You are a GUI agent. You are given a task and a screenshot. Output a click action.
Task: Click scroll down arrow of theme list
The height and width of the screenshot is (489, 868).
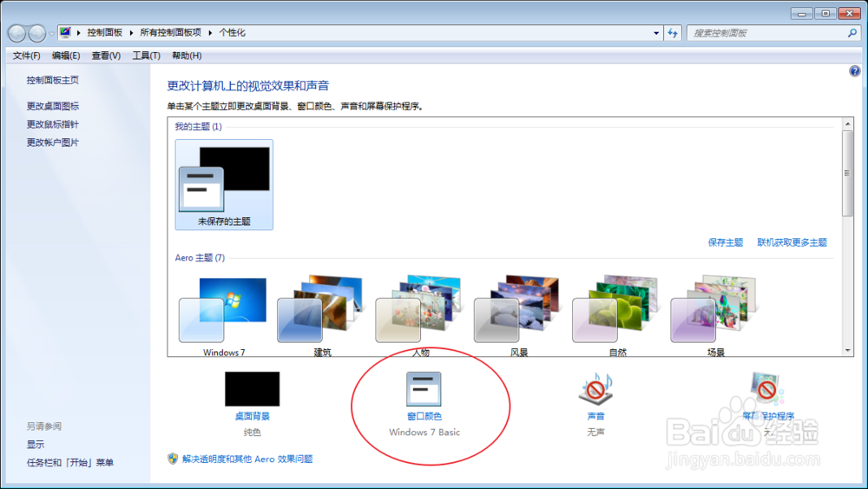847,351
